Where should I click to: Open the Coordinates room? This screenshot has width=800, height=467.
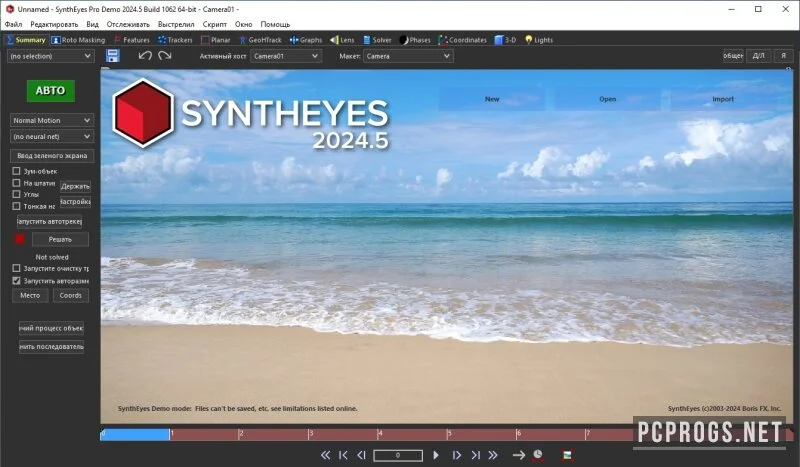tap(462, 40)
